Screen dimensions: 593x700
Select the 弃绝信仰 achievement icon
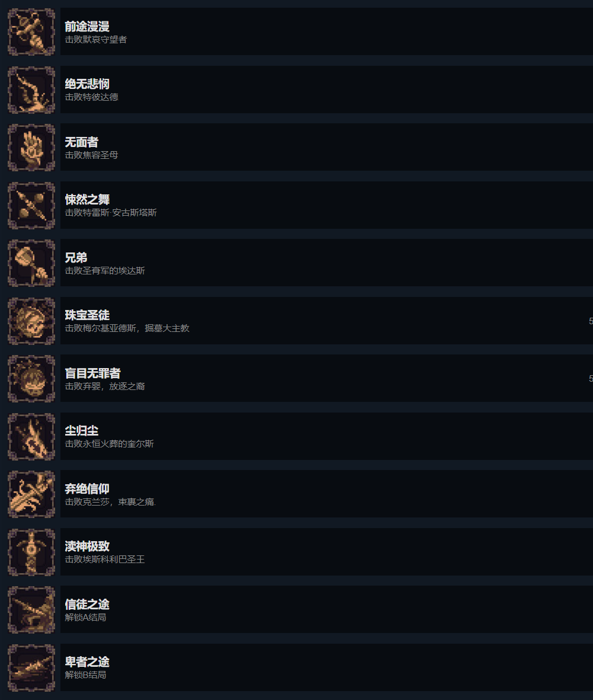pos(31,494)
